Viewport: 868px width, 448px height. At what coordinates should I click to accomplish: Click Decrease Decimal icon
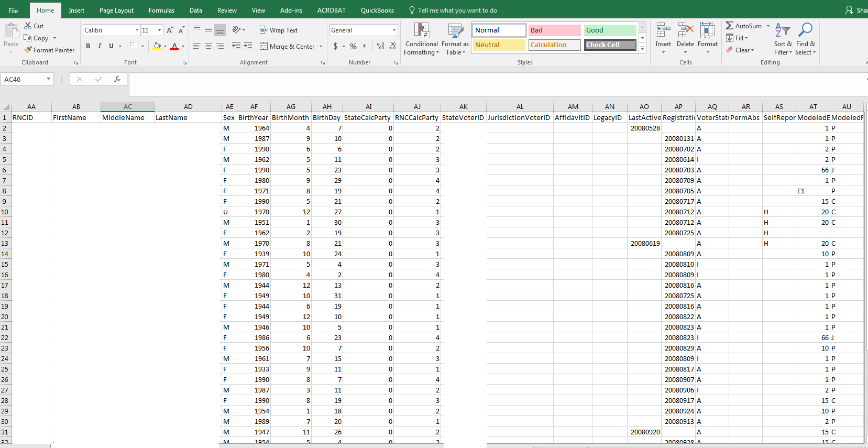[x=392, y=46]
